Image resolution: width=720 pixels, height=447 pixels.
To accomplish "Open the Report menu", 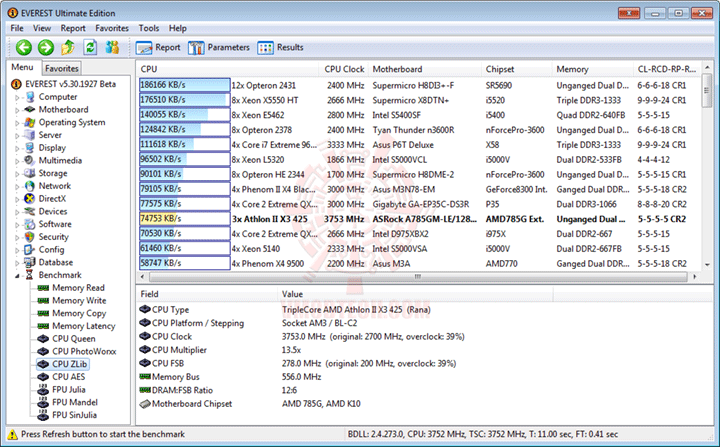I will (x=73, y=28).
